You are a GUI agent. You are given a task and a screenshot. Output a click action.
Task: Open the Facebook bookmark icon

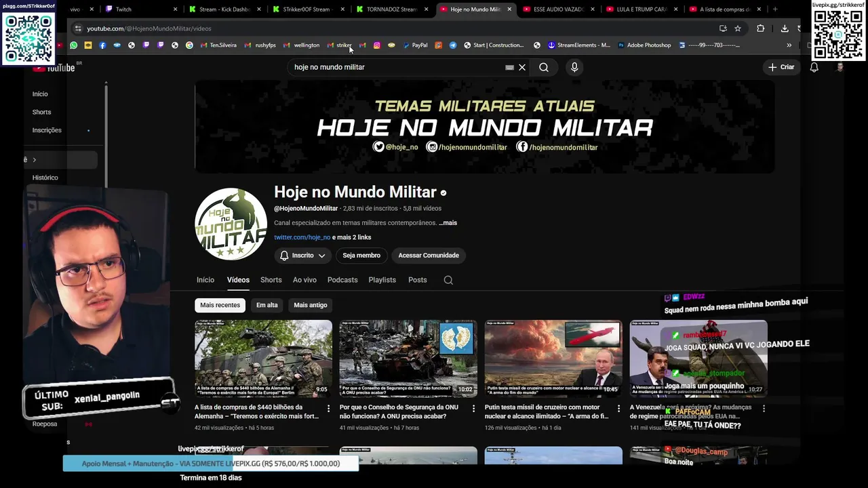102,45
